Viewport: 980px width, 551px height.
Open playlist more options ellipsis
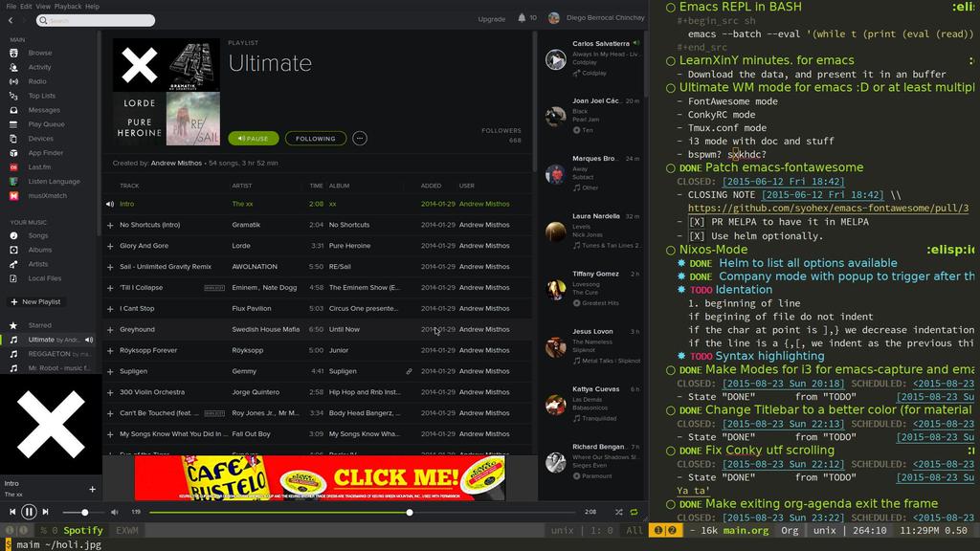[360, 139]
